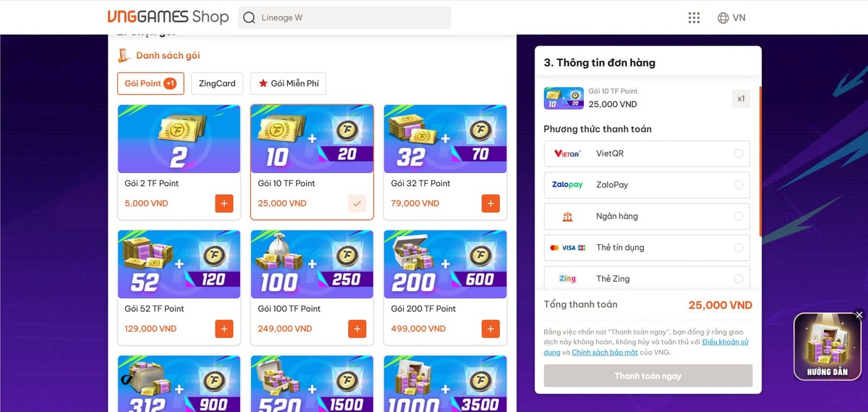
Task: Deselect Gói 10 TF Point checkmark button
Action: 357,203
